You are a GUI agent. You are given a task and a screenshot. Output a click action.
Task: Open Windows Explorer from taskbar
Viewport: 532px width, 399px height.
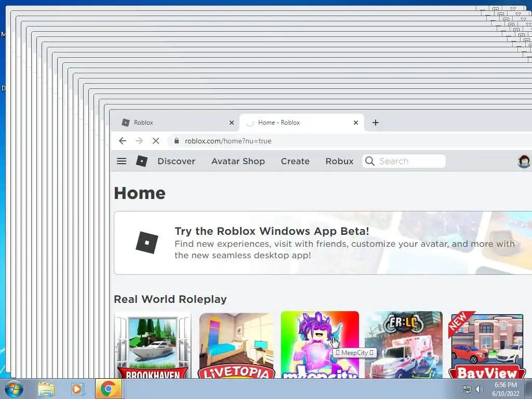46,389
